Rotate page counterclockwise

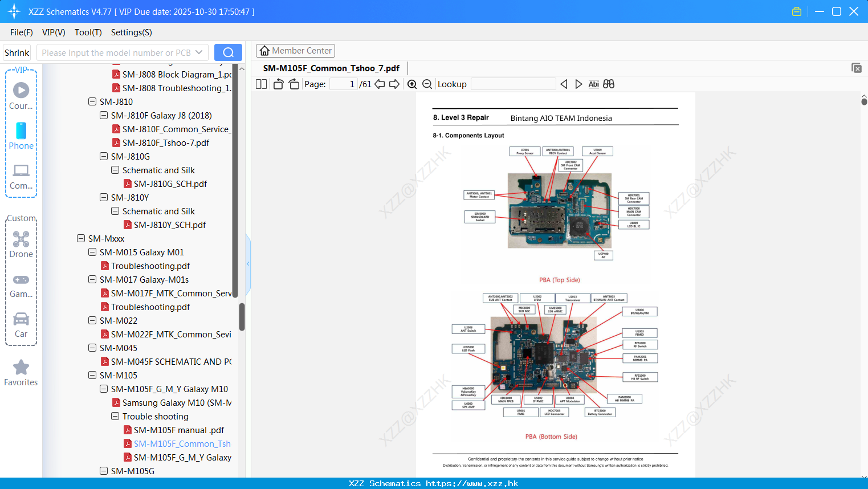(x=278, y=84)
